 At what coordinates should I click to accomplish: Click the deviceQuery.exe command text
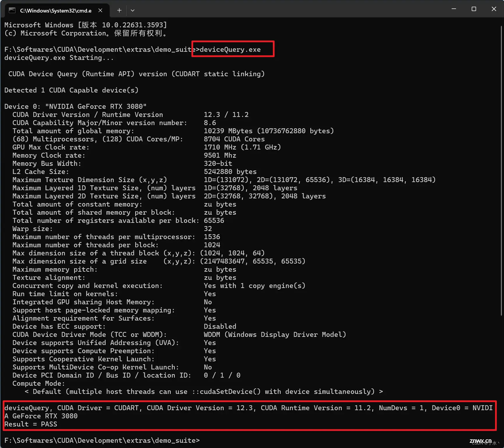coord(230,49)
